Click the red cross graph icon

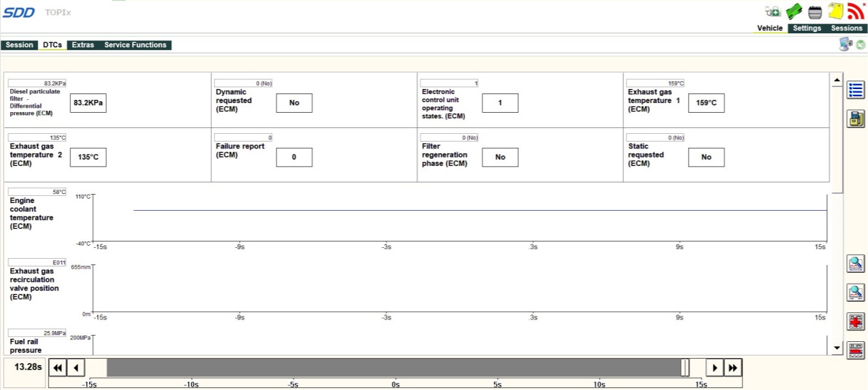pos(855,321)
